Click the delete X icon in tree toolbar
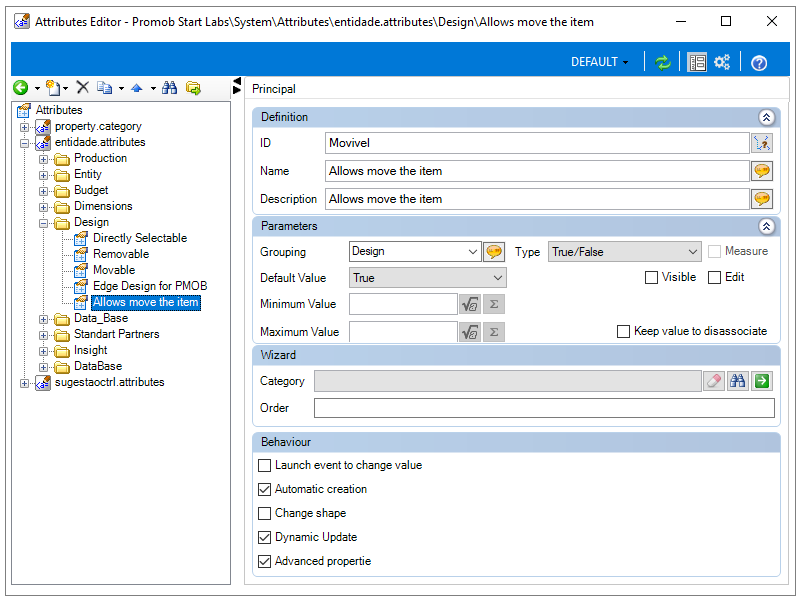The width and height of the screenshot is (802, 602). (82, 87)
